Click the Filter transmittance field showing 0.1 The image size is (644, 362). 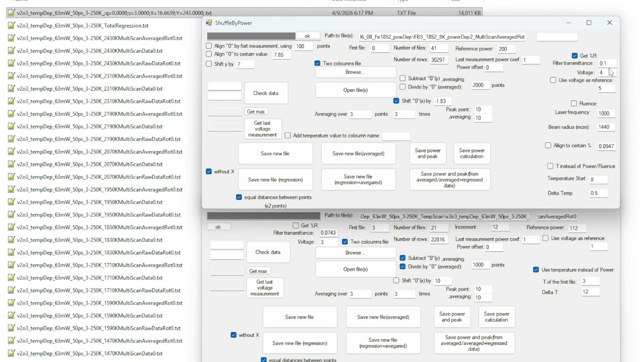click(607, 63)
